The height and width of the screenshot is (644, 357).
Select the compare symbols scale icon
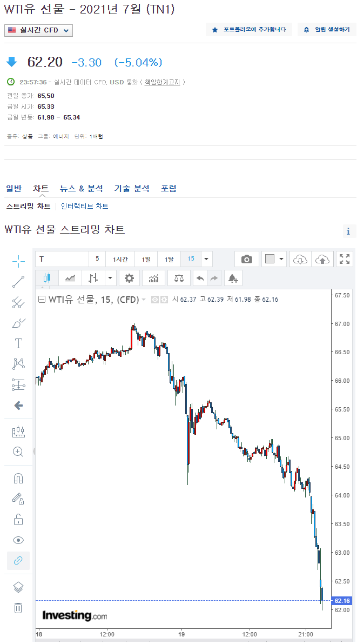pos(179,278)
